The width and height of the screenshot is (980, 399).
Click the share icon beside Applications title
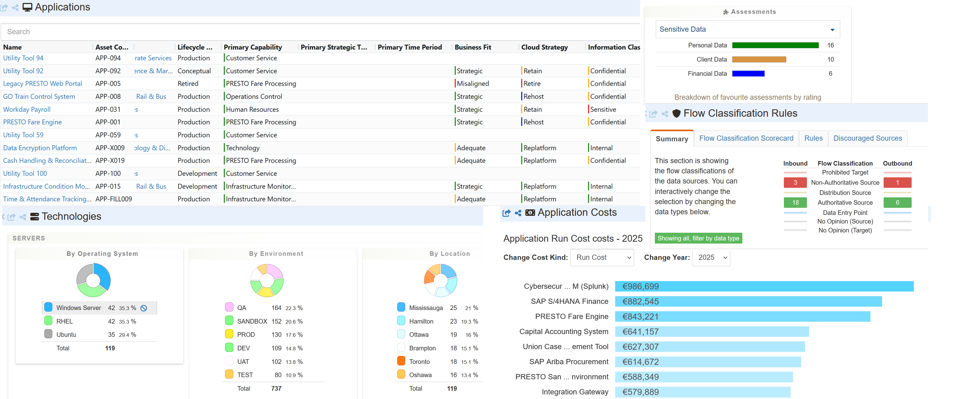pos(15,7)
